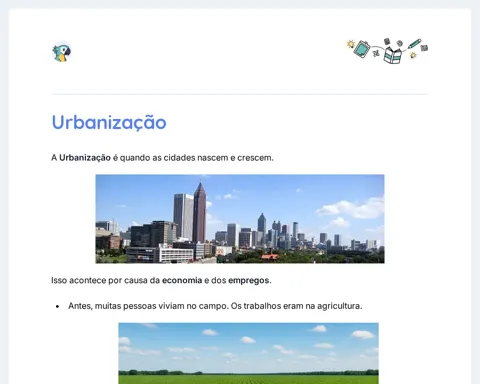
Task: Click the lightbulb doodle beside the notebook
Action: [350, 44]
